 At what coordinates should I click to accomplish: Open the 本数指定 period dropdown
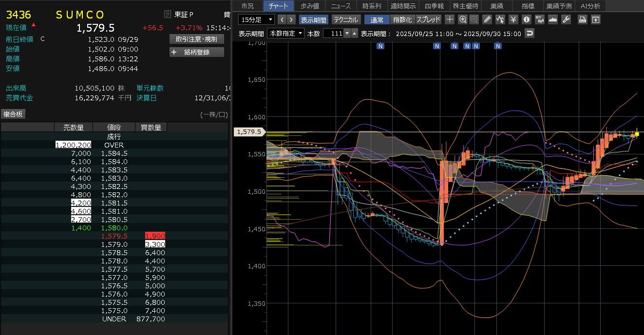coord(286,33)
